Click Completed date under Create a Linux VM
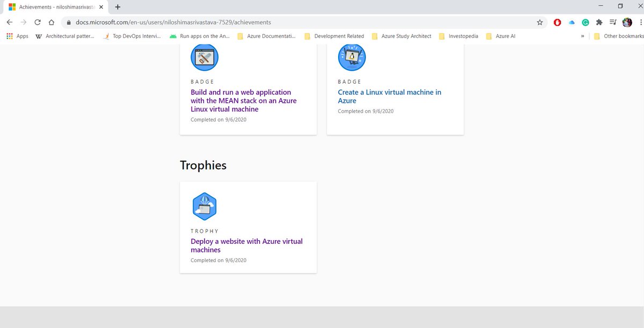This screenshot has height=328, width=644. [365, 111]
